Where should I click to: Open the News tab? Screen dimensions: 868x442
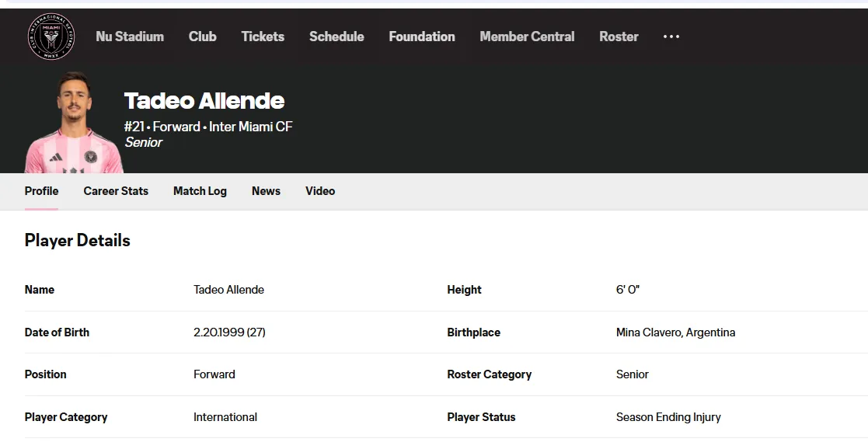pyautogui.click(x=266, y=191)
